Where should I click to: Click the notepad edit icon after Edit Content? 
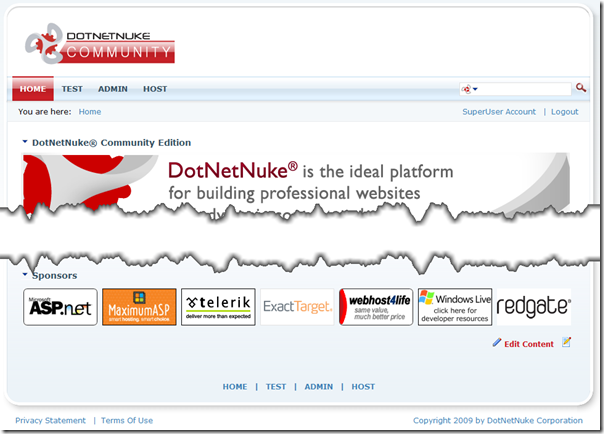(x=566, y=342)
